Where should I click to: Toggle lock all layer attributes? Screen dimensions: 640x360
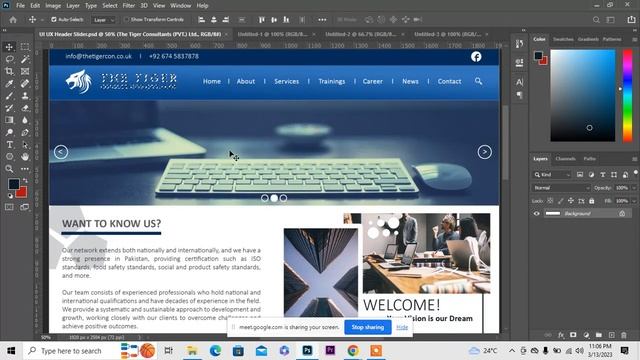[591, 201]
